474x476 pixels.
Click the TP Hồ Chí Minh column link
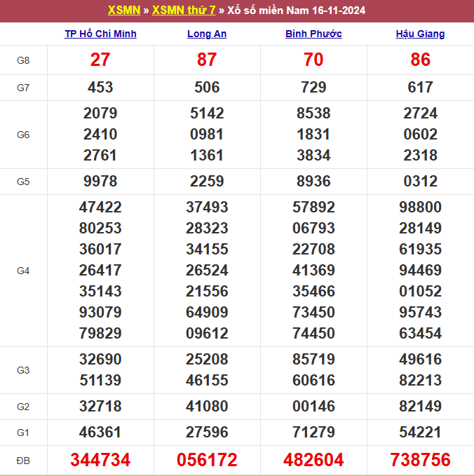point(100,34)
